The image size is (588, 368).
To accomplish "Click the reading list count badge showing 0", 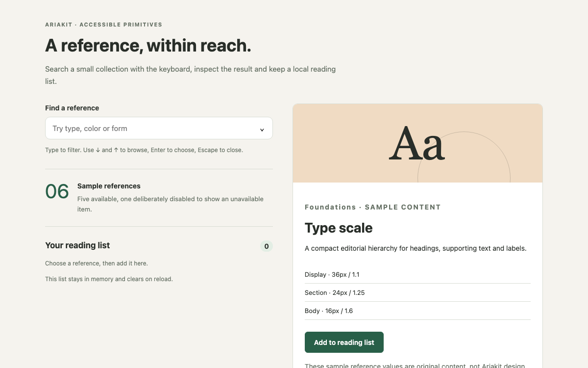I will point(267,246).
